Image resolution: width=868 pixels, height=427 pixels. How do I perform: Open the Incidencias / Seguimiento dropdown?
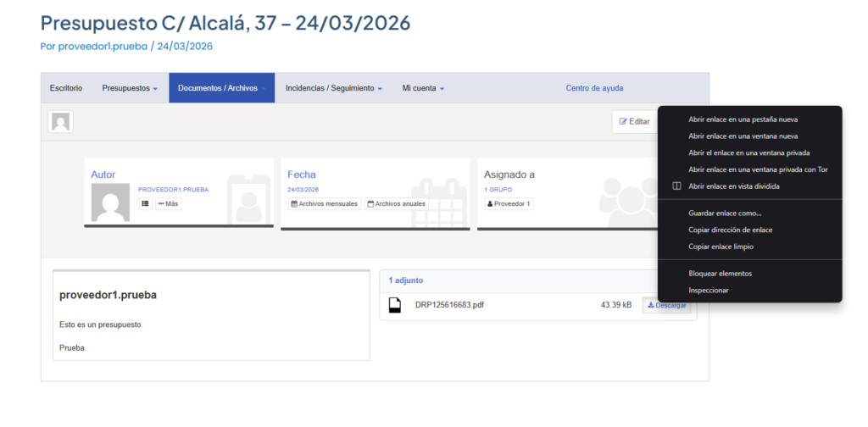click(x=334, y=88)
